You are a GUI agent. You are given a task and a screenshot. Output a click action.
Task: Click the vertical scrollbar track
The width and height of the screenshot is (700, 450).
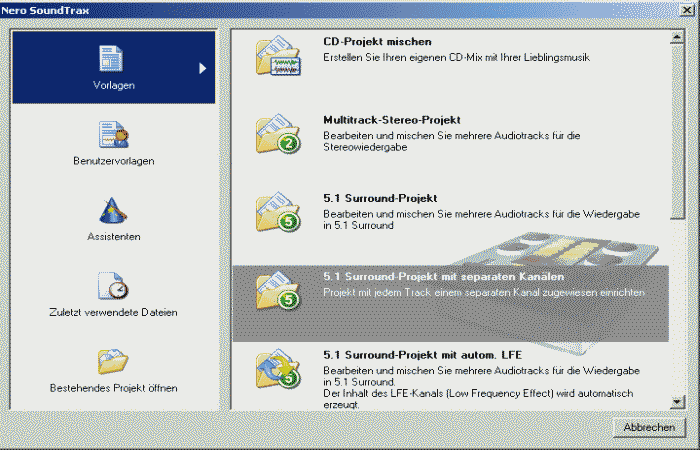[x=678, y=300]
